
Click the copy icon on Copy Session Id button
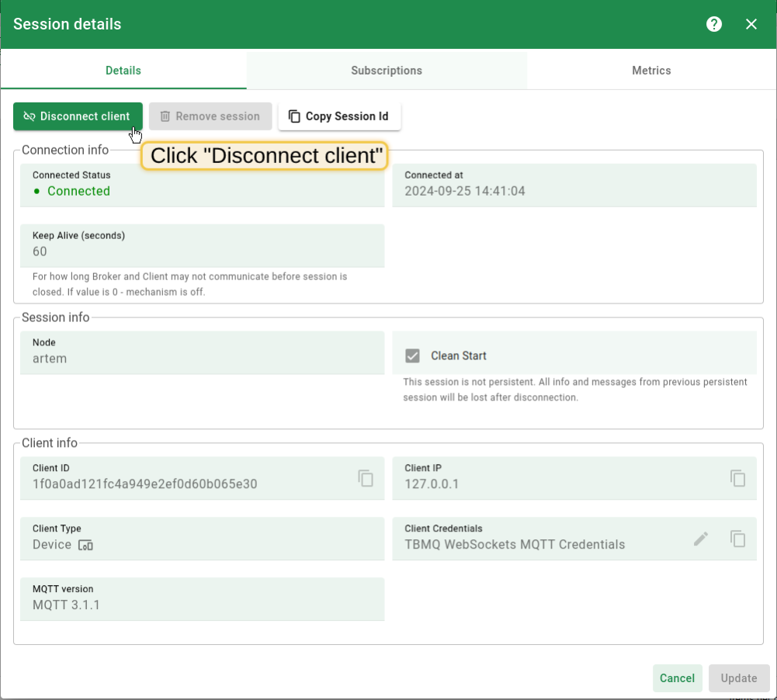[x=294, y=115]
